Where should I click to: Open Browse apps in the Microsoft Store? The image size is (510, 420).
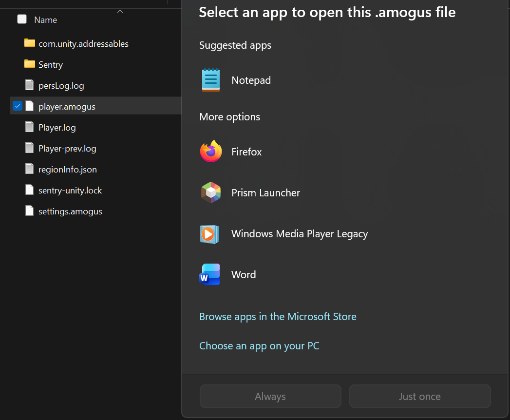[278, 317]
